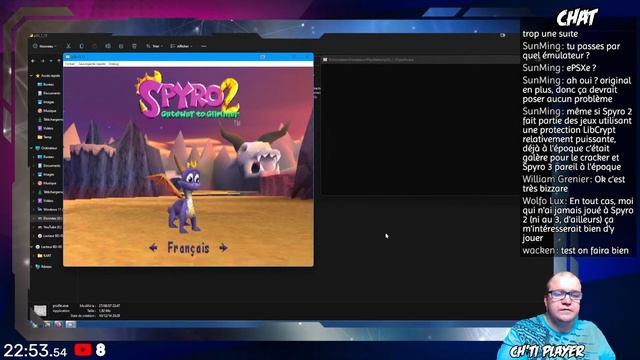Collapse the Lecteur BD-ROM node above KART
The image size is (640, 360).
click(31, 247)
